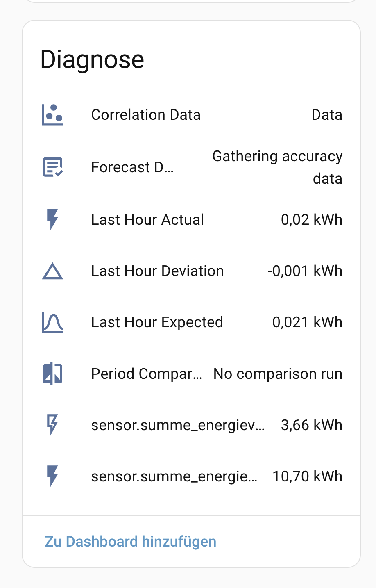Add entities via Zu Dashboard hinzufügen
This screenshot has height=588, width=376.
tap(130, 541)
